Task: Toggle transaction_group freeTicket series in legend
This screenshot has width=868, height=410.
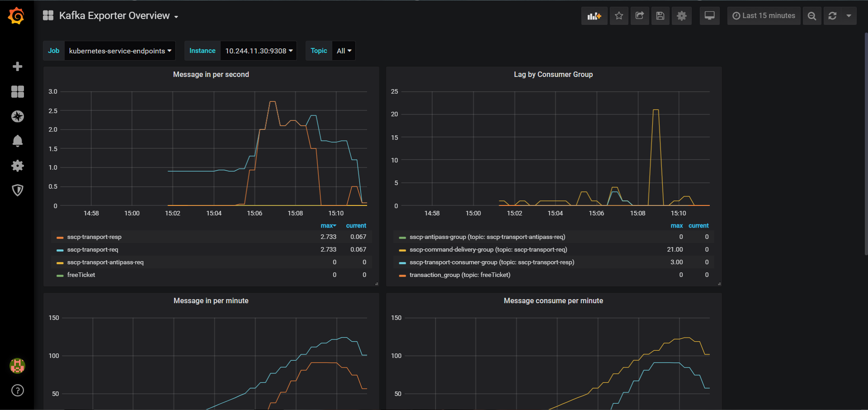Action: coord(460,275)
